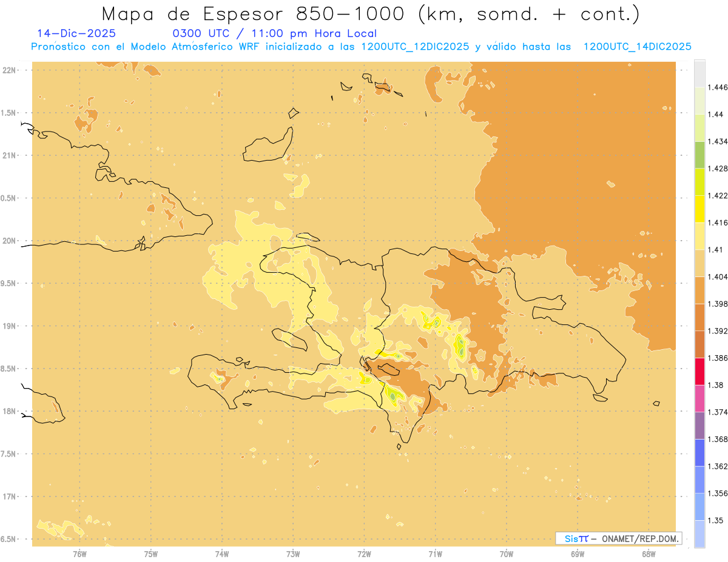This screenshot has height=562, width=728.
Task: Click the '70W' longitude label
Action: click(506, 554)
